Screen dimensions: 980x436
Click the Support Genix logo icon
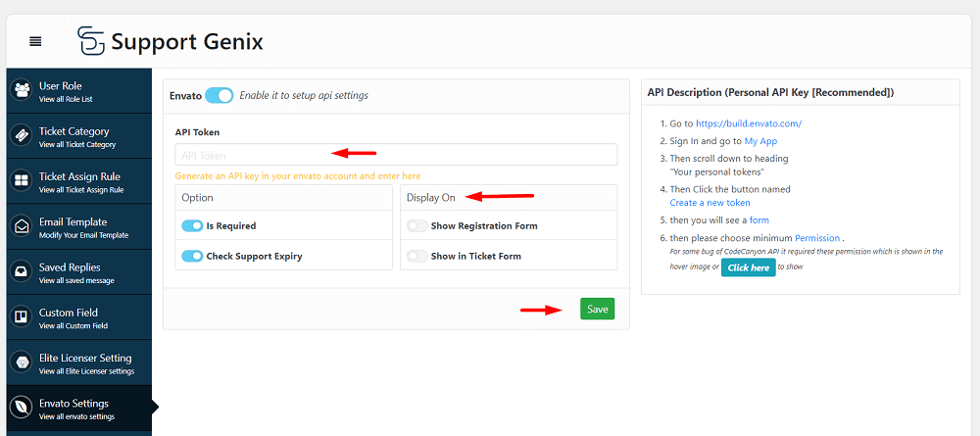[91, 41]
